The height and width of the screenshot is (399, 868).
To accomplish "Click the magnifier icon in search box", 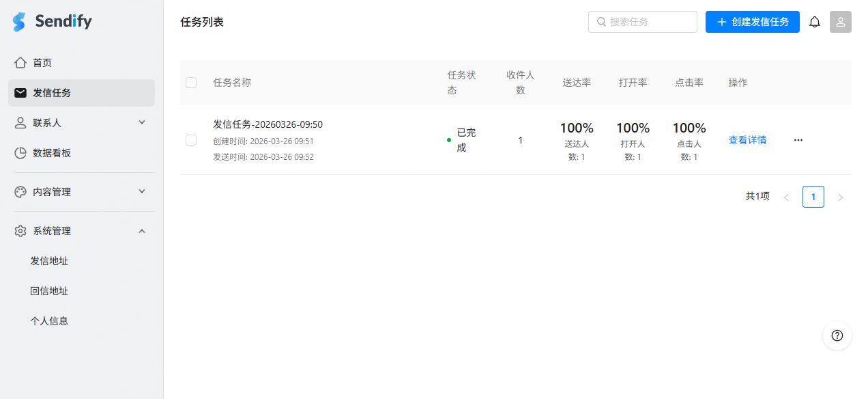I will coord(601,22).
